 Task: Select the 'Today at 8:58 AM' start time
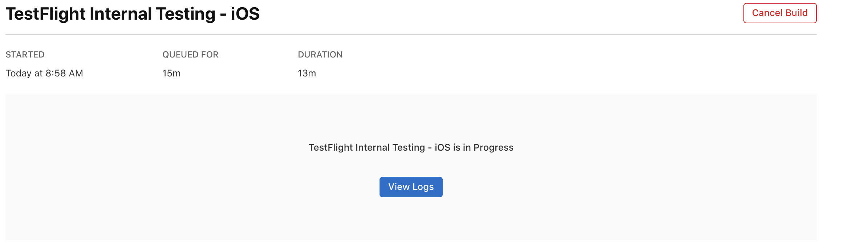(44, 73)
